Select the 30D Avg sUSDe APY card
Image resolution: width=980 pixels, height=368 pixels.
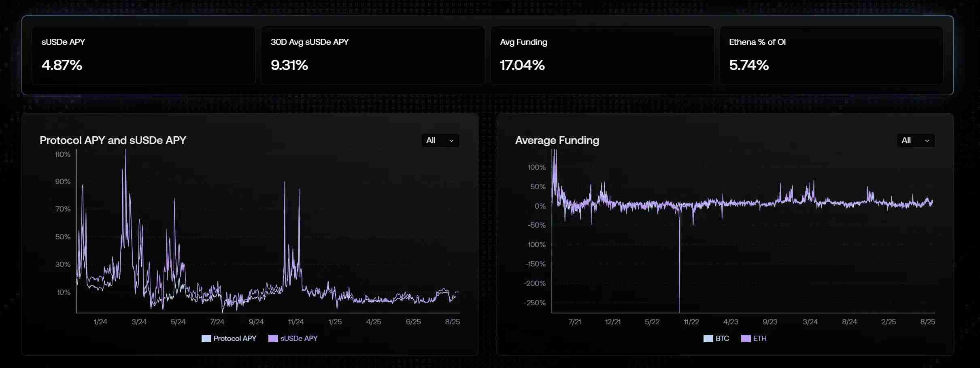(373, 55)
